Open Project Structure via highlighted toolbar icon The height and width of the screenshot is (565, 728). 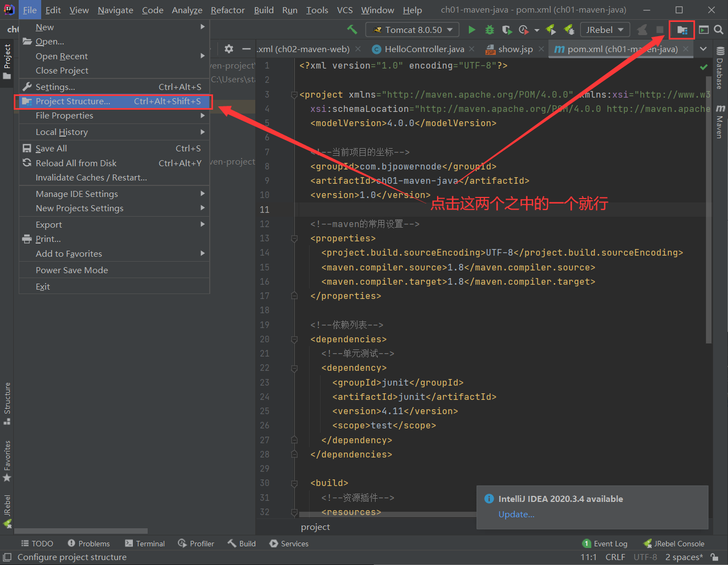click(x=681, y=30)
